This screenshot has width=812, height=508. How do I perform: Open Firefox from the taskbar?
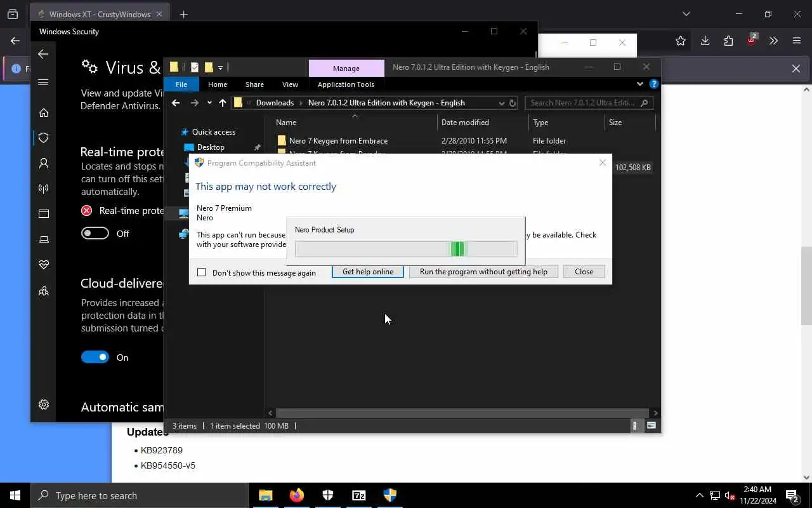297,495
